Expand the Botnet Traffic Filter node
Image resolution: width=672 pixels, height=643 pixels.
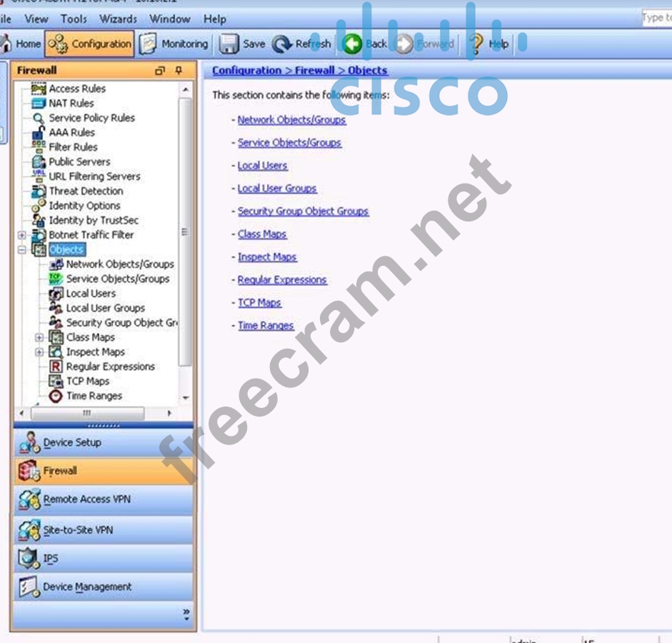click(x=22, y=235)
